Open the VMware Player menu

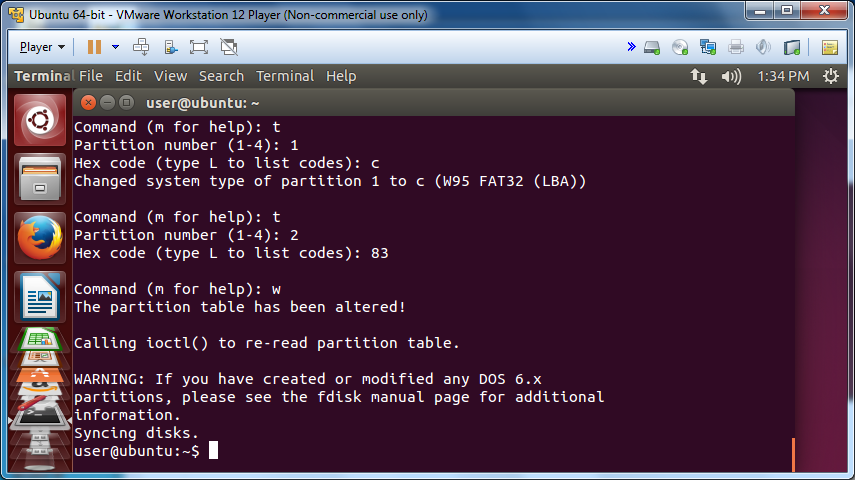(x=42, y=47)
